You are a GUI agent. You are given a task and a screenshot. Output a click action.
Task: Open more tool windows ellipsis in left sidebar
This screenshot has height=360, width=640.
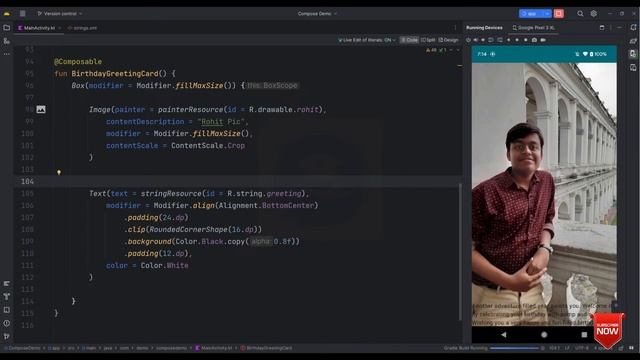point(7,54)
